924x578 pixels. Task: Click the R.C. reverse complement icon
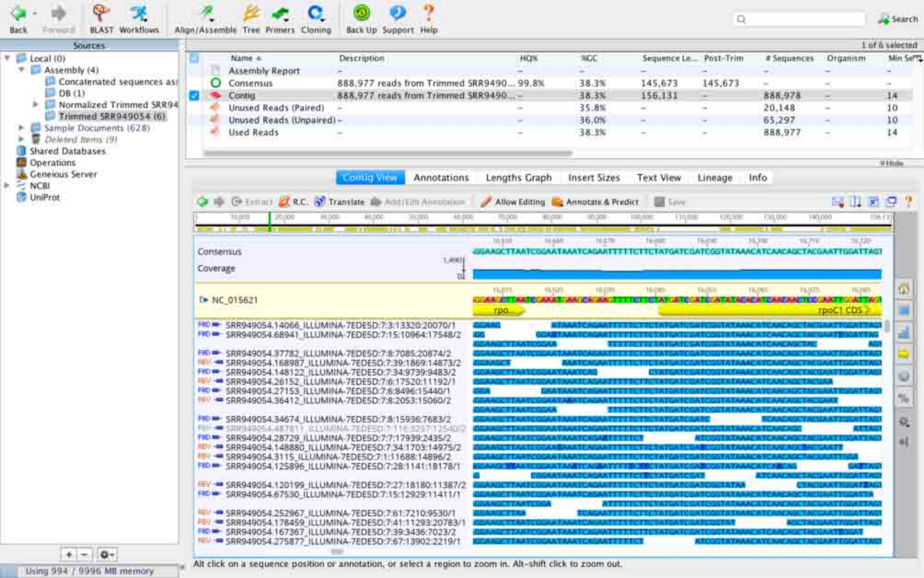284,202
